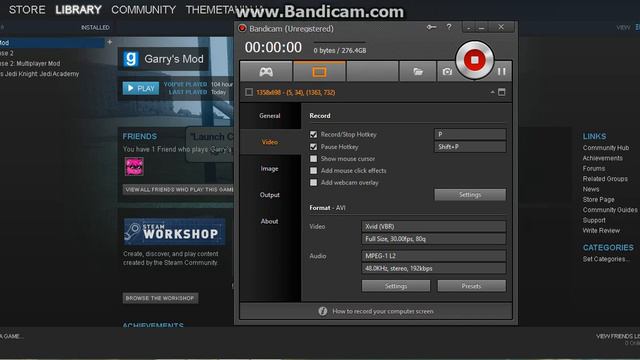Open the Write Review link
Image resolution: width=640 pixels, height=360 pixels.
[601, 231]
